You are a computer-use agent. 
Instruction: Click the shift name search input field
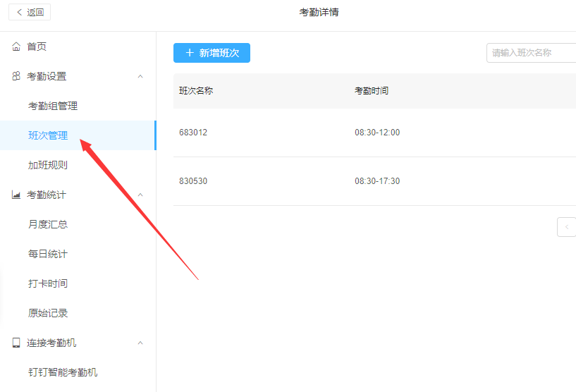pos(532,53)
